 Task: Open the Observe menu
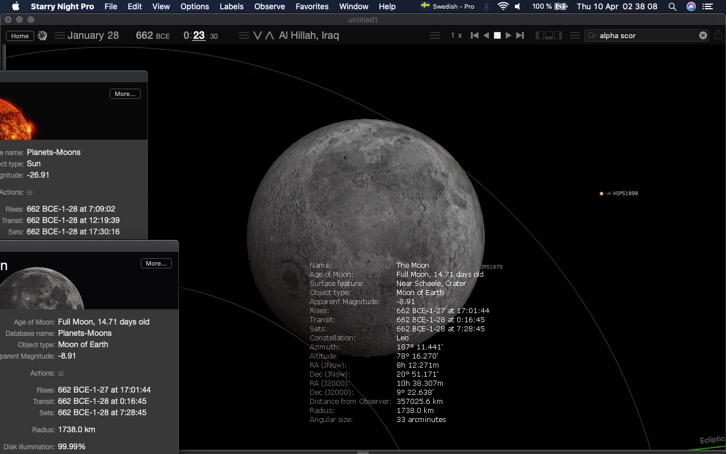click(x=269, y=6)
